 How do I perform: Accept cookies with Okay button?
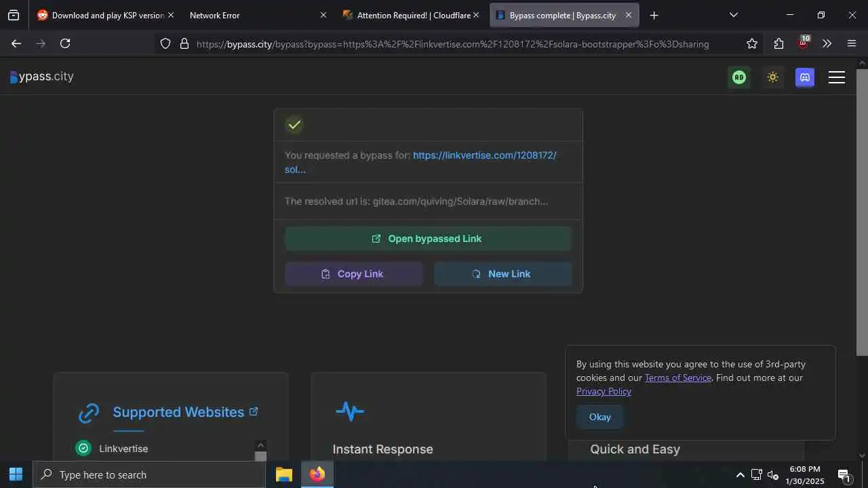[x=600, y=417]
